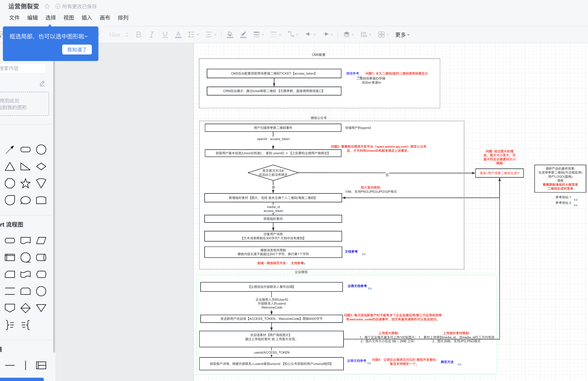Open the line width dropdown
The width and height of the screenshot is (588, 381).
258,35
